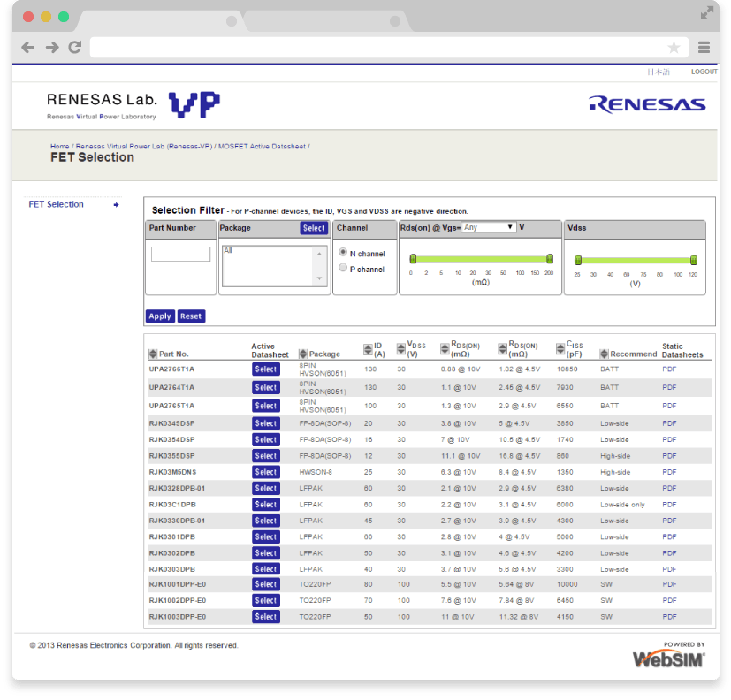
Task: Click the Rds(on) slider right handle
Action: pos(550,259)
